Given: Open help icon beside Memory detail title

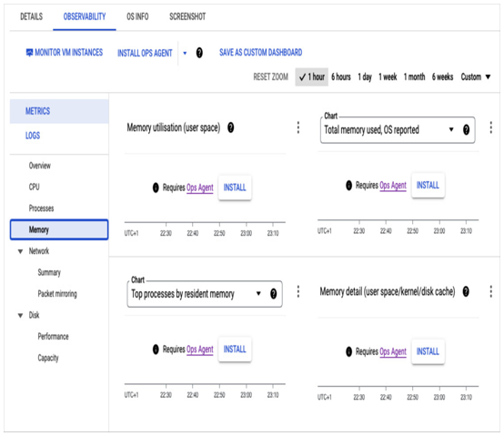Looking at the screenshot, I should pos(466,291).
